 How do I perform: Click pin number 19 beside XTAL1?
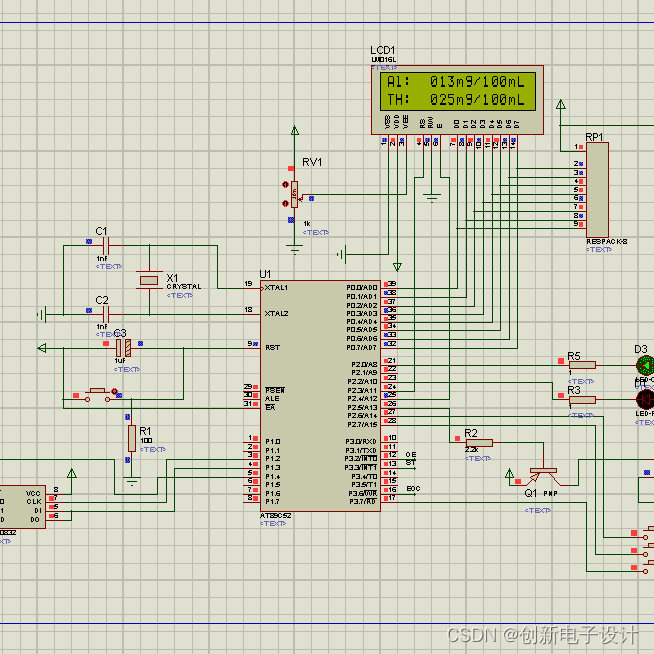(249, 284)
